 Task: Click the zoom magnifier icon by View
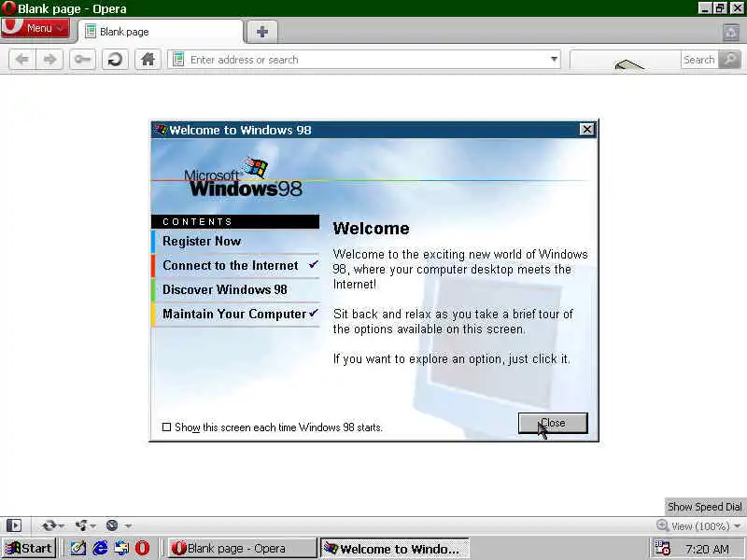tap(662, 525)
